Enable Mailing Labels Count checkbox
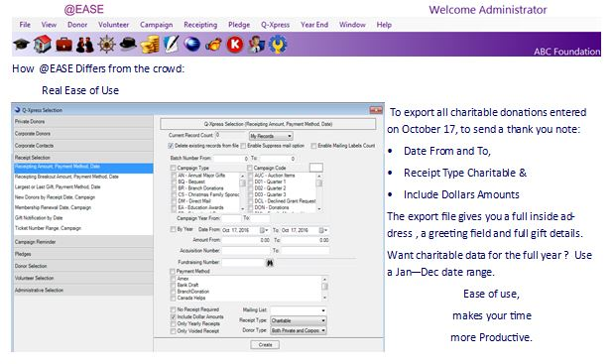The image size is (614, 364). [x=313, y=146]
